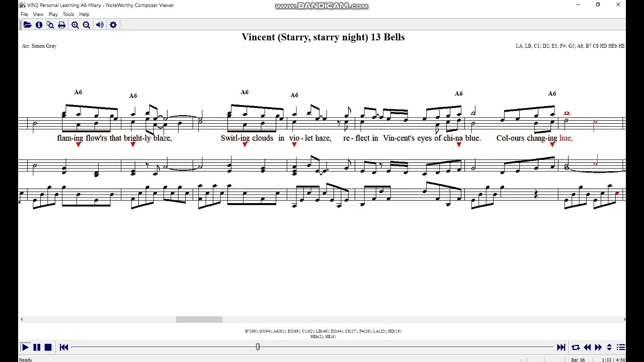This screenshot has width=644, height=362.
Task: Click the lyric 'Col-ours chang-ing'
Action: [x=527, y=138]
